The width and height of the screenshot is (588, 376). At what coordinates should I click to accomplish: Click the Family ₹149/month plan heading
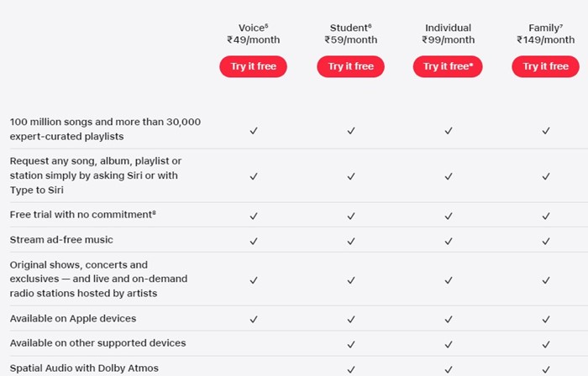545,34
